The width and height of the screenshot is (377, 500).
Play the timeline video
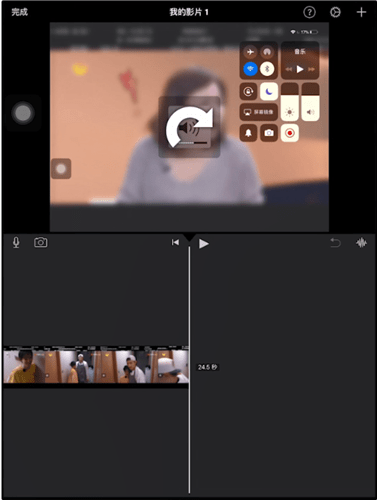pos(204,244)
